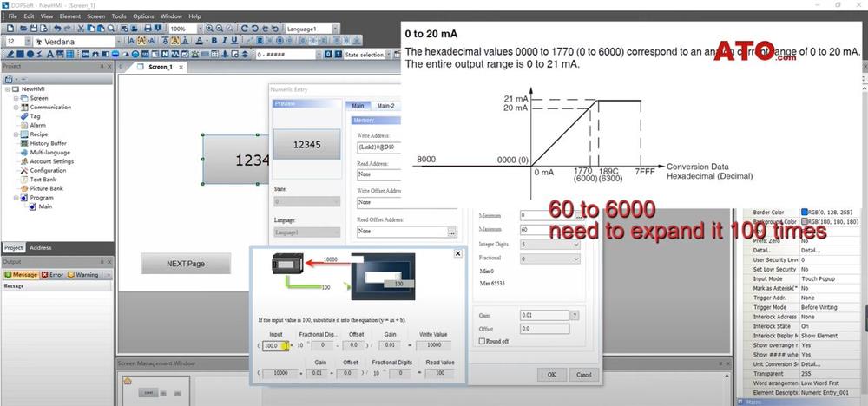Click the Save project icon
This screenshot has height=406, width=868.
[x=32, y=29]
